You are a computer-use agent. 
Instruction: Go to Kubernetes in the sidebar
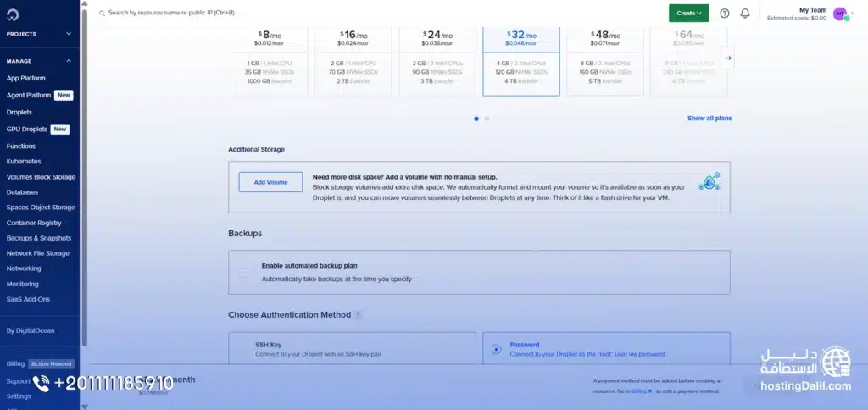tap(24, 160)
